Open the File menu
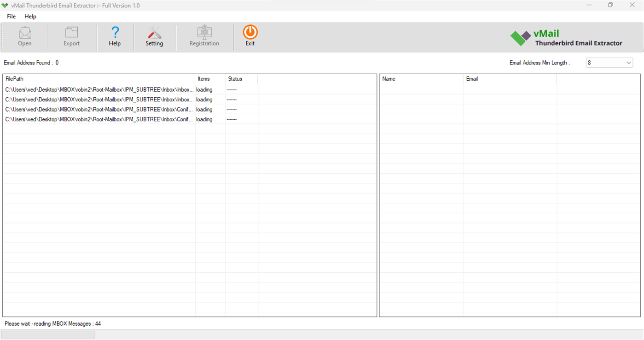Viewport: 644px width, 340px height. (x=11, y=16)
